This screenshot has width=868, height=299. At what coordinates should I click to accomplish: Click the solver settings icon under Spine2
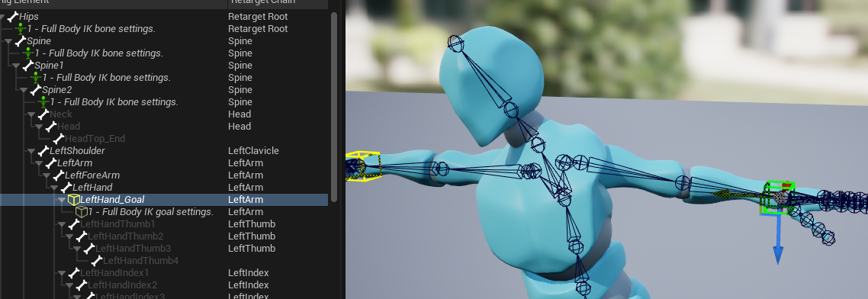[43, 102]
